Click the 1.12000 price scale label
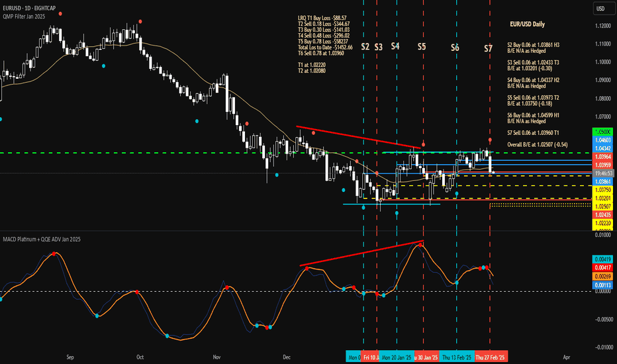The width and height of the screenshot is (617, 364). coord(603,26)
